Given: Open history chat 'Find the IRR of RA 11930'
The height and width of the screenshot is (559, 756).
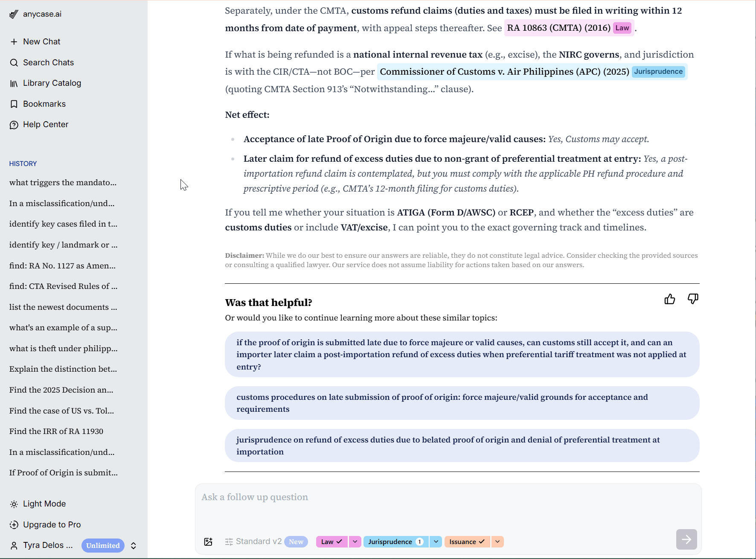Looking at the screenshot, I should click(x=56, y=431).
